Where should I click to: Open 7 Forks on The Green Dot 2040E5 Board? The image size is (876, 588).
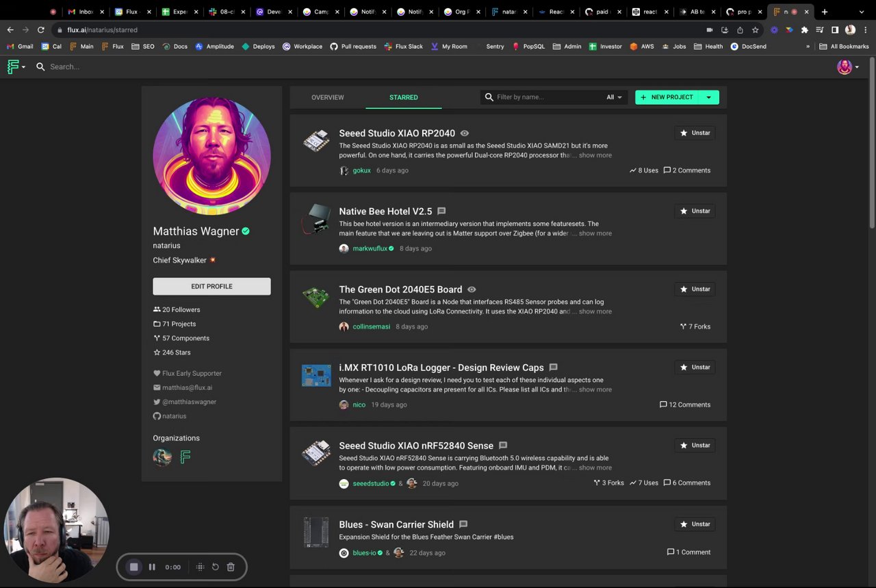coord(695,327)
